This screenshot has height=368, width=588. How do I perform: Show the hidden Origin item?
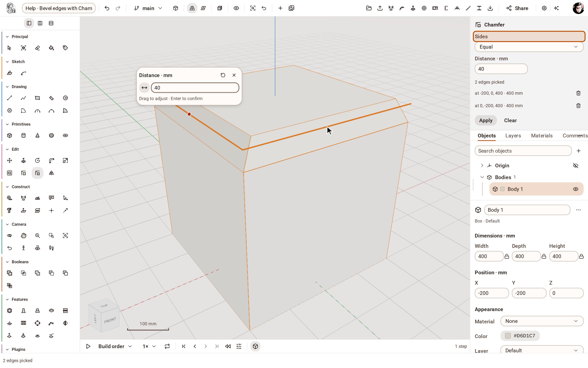(576, 166)
